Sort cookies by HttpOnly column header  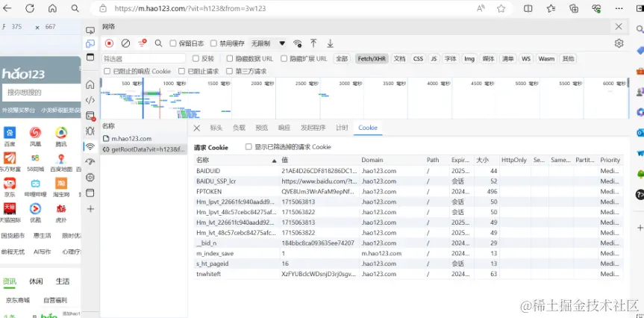click(x=515, y=160)
